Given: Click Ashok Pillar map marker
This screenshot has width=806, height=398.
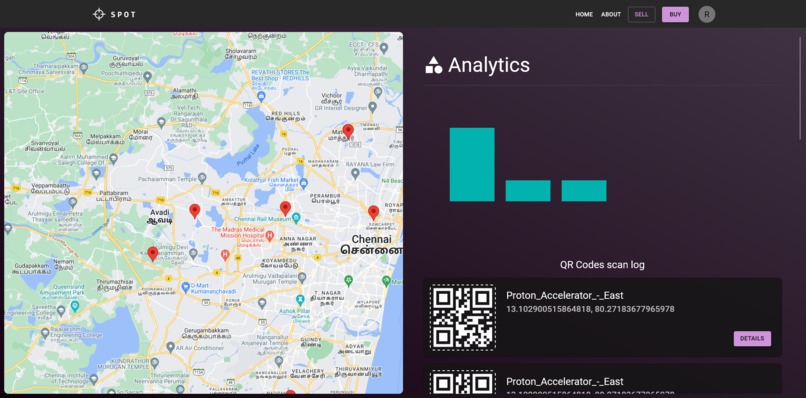Looking at the screenshot, I should (x=300, y=300).
